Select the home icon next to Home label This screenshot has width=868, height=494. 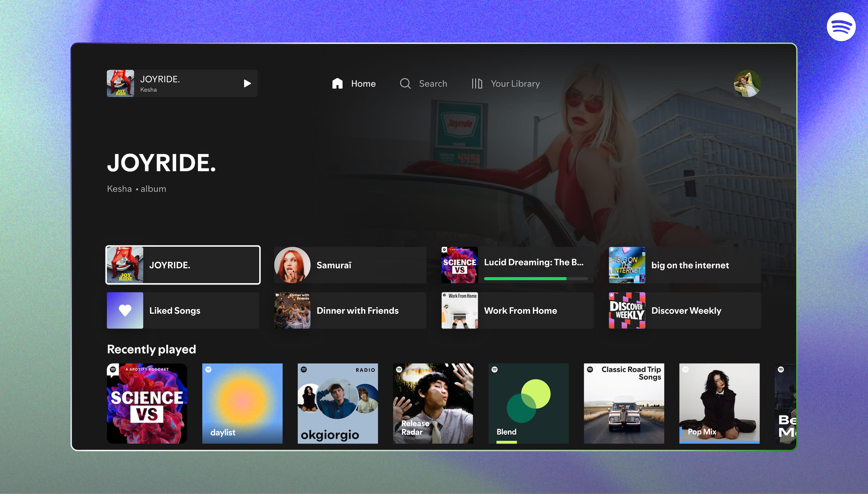tap(337, 83)
